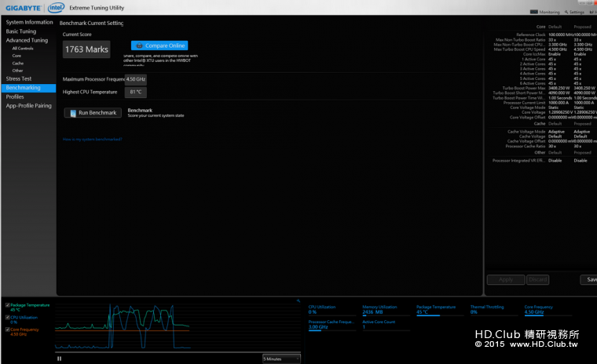Screen dimensions: 597x364
Task: Click the Reference Clock row label
Action: 531,35
